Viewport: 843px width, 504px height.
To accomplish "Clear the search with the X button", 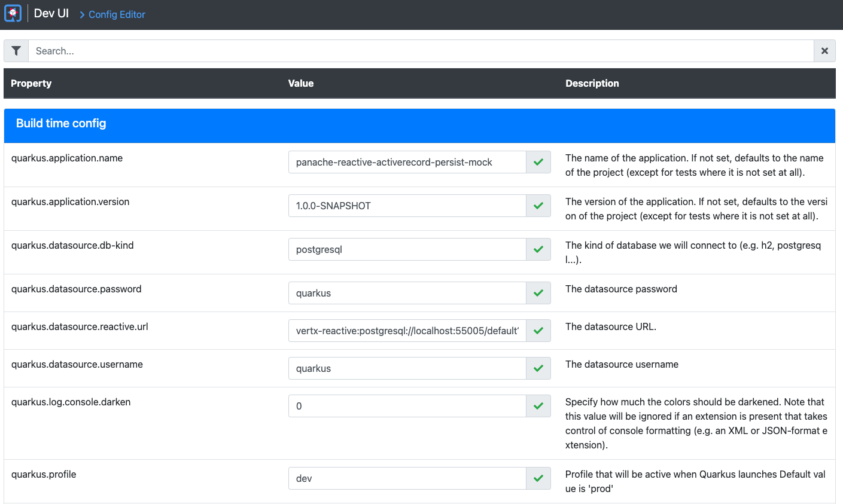I will click(x=824, y=51).
